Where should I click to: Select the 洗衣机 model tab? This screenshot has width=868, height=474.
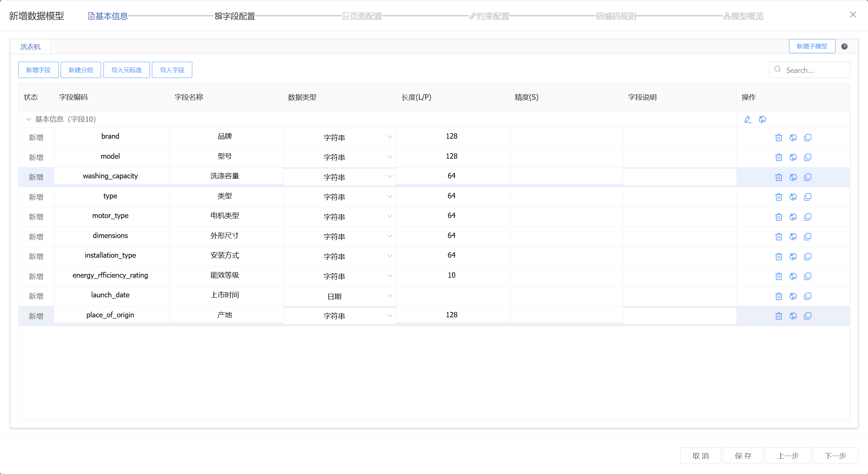pyautogui.click(x=30, y=47)
